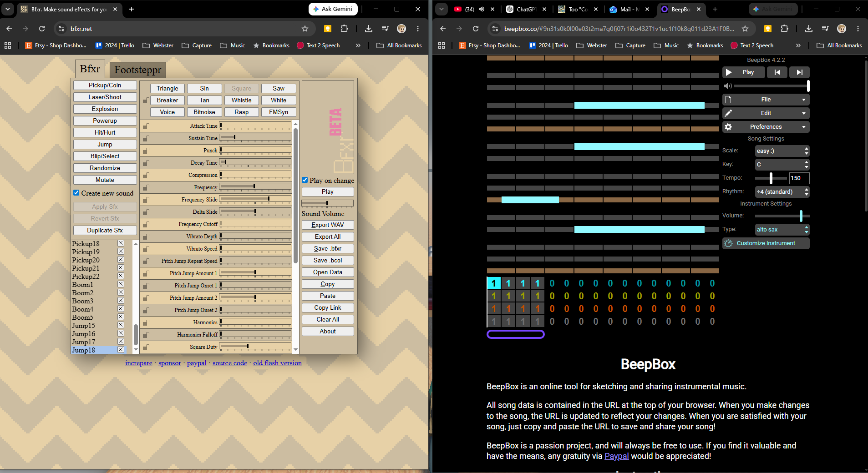Switch to the Footsteppr tab
The width and height of the screenshot is (868, 473).
138,70
